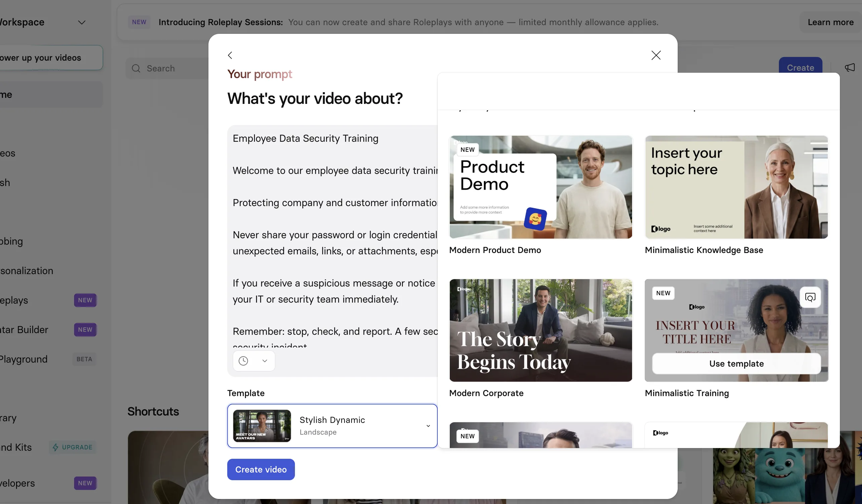Image resolution: width=862 pixels, height=504 pixels.
Task: Preview the Minimalistic Training template icon
Action: pyautogui.click(x=810, y=297)
